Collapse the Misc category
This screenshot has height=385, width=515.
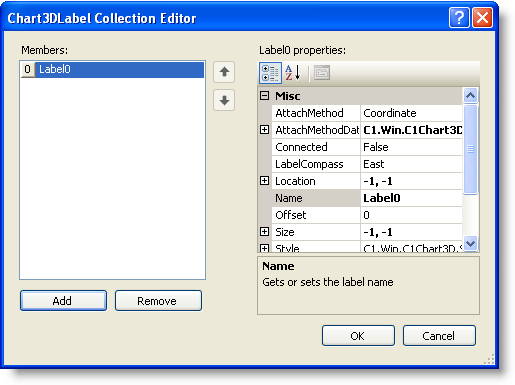tap(264, 96)
